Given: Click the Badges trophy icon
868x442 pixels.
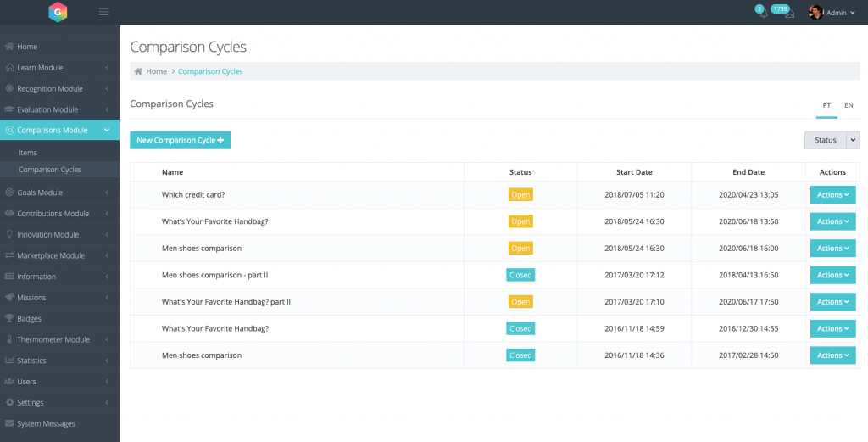Looking at the screenshot, I should pos(9,318).
